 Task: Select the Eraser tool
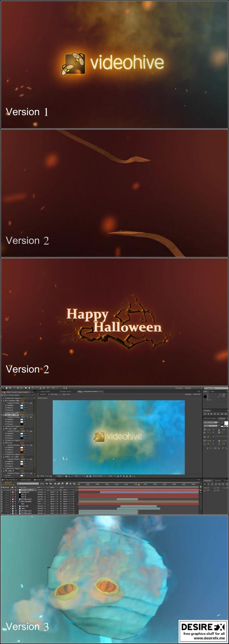[x=44, y=388]
